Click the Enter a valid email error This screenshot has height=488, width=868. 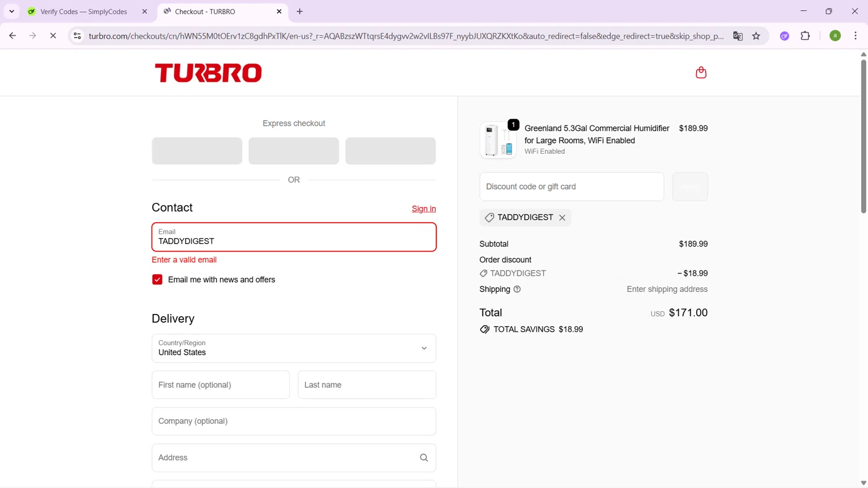click(184, 260)
